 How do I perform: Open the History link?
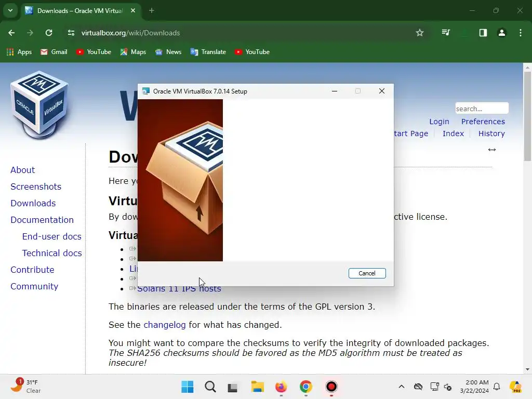[491, 134]
